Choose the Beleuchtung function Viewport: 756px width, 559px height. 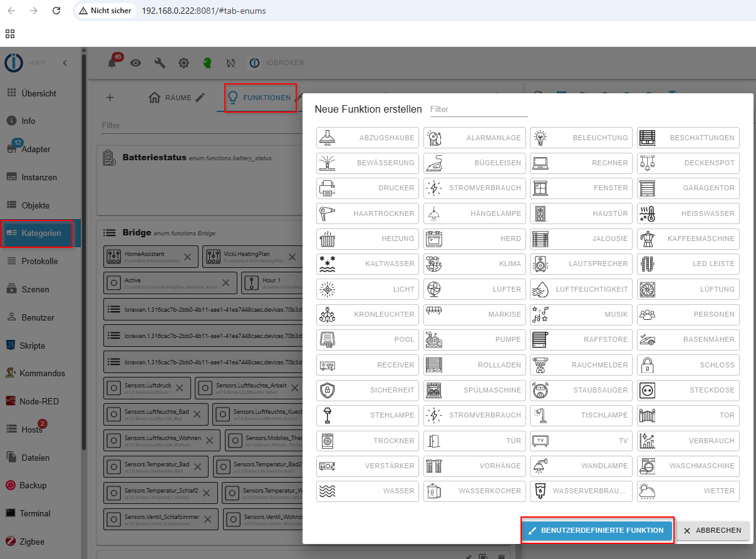pyautogui.click(x=581, y=138)
